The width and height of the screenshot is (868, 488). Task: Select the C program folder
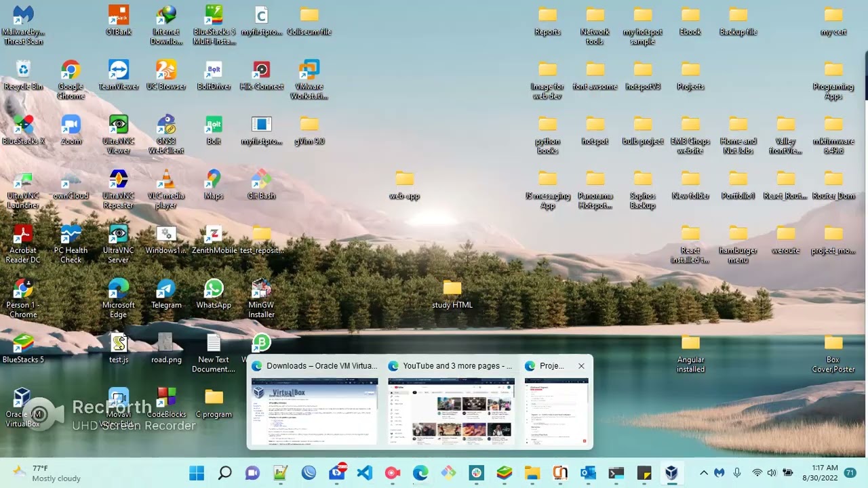coord(214,403)
